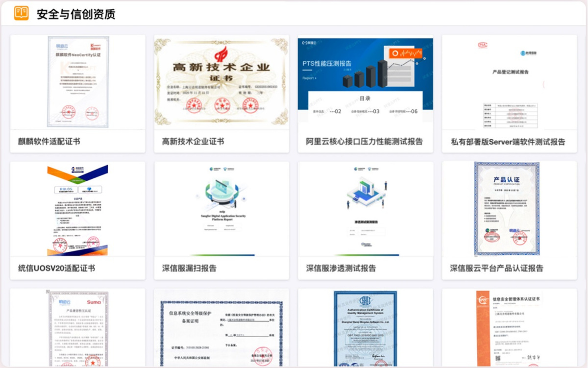Click the 私有部署版Server端软件测试报告 caption

coord(510,141)
